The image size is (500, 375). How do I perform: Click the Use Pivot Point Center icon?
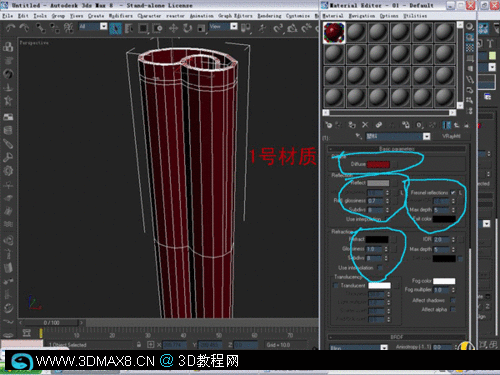click(246, 29)
